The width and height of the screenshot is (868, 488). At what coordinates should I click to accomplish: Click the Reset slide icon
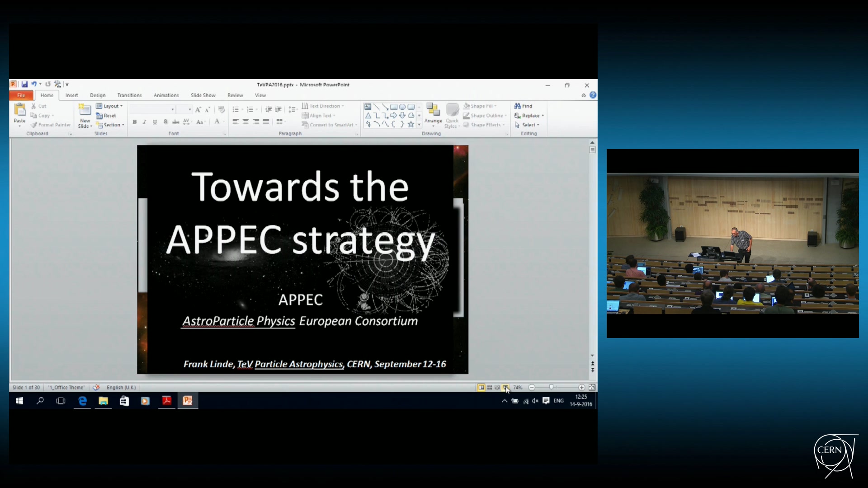[99, 116]
